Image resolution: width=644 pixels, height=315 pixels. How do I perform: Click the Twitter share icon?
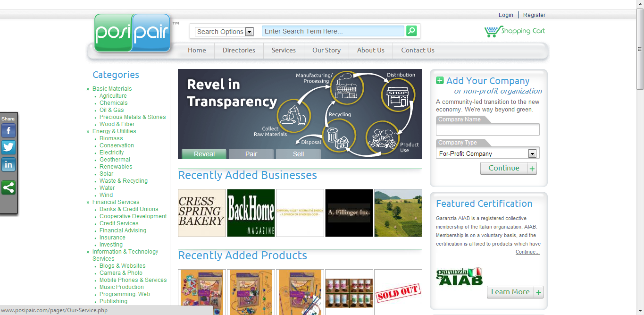(x=8, y=147)
